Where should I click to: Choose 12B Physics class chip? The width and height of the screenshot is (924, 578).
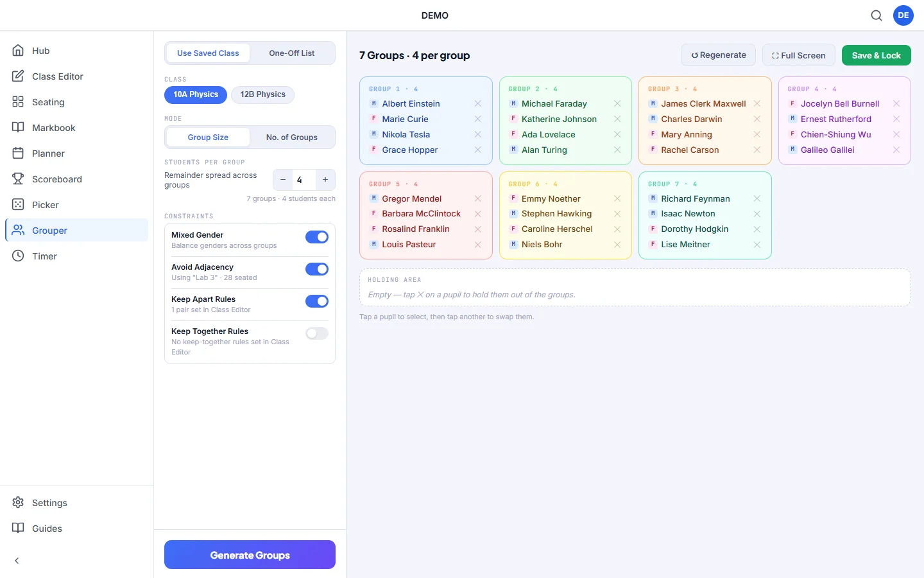click(x=263, y=94)
